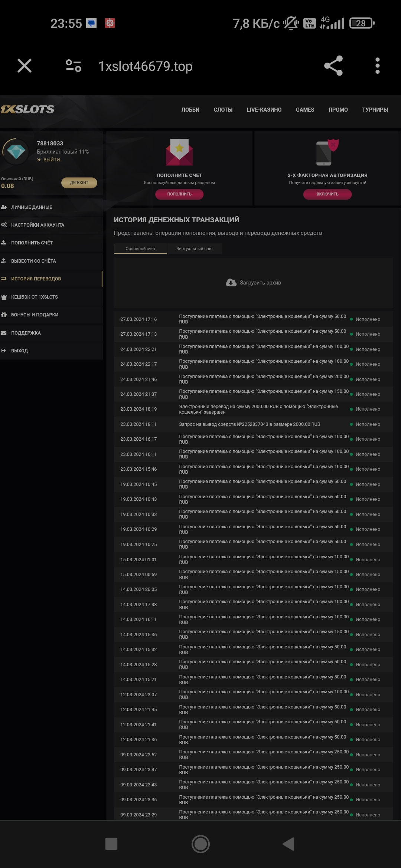This screenshot has width=401, height=868.
Task: Open НАСТРОЙКИ АККАУНТА in sidebar
Action: tap(51, 225)
